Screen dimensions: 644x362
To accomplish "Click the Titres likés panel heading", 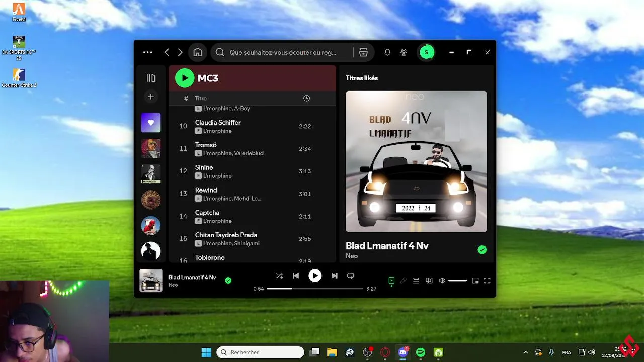I will [362, 78].
